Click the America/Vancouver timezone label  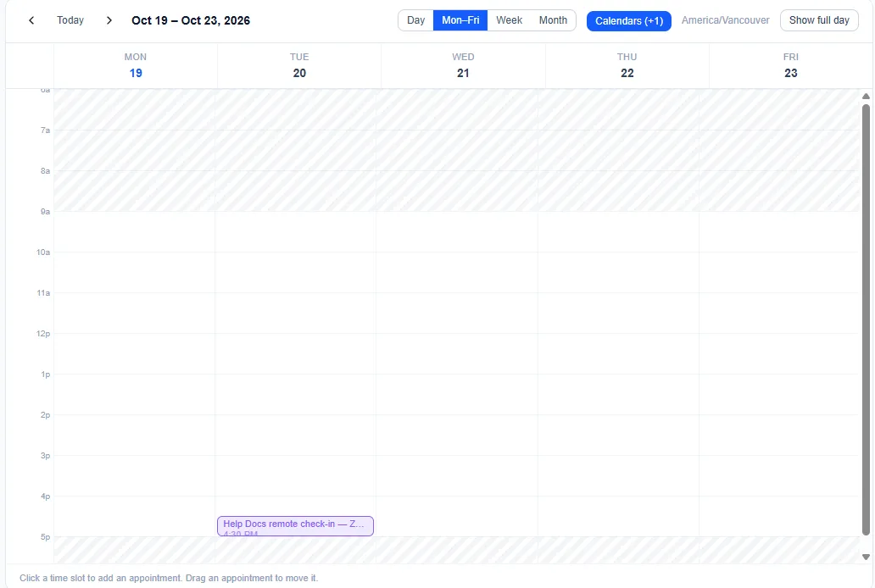[x=726, y=20]
